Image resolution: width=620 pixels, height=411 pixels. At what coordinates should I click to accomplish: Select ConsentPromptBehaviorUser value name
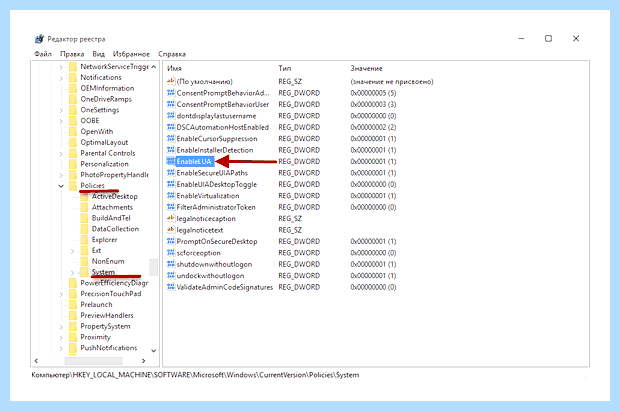click(223, 104)
